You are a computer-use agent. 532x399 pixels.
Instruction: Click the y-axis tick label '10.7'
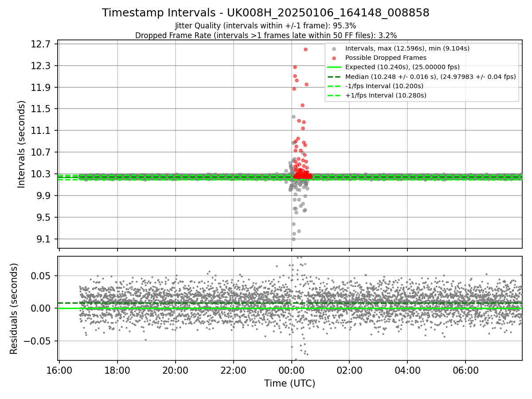click(42, 152)
